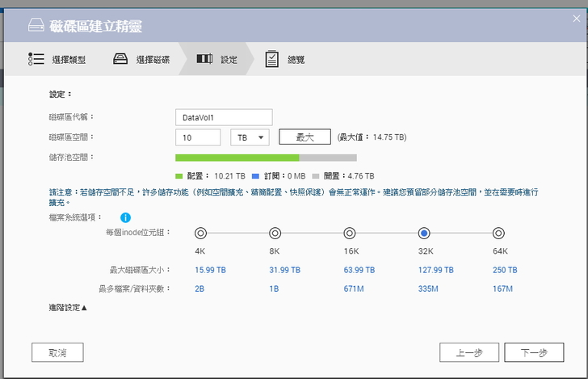Go to the 選擇類型 wizard step

[69, 60]
